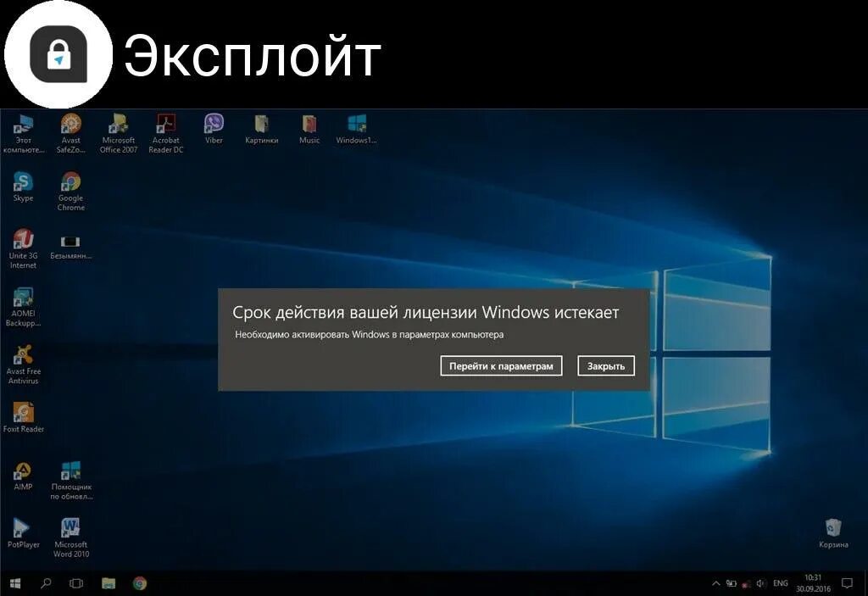Open the Microsoft Office 2007 shortcut
This screenshot has width=868, height=596.
point(119,133)
